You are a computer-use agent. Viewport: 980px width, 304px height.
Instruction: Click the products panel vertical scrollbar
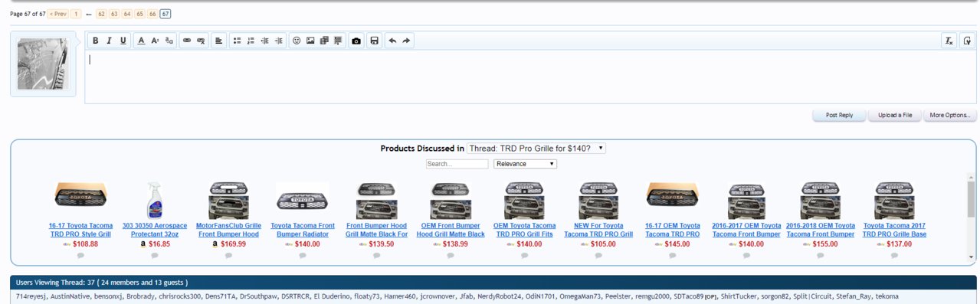pos(971,218)
